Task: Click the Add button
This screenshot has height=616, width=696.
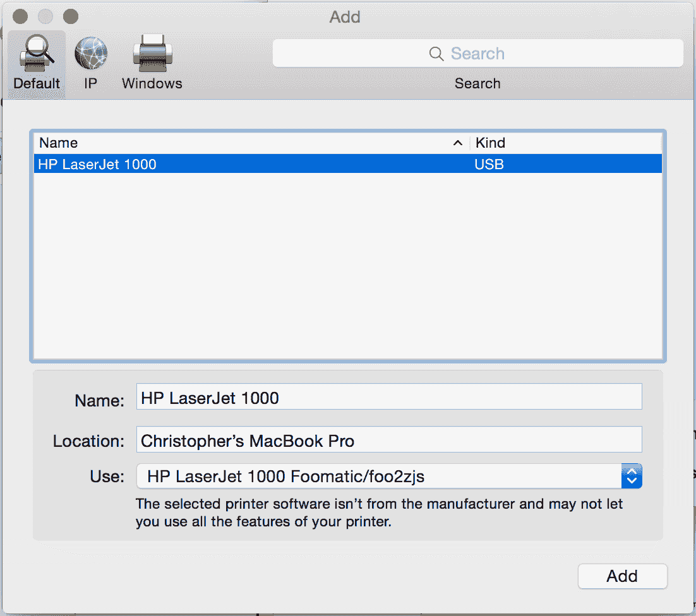Action: 622,576
